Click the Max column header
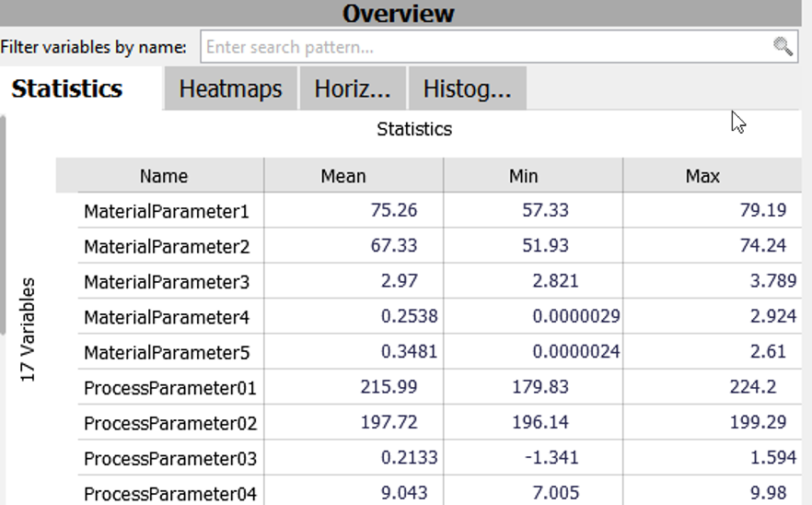Viewport: 812px width, 505px height. pos(702,175)
